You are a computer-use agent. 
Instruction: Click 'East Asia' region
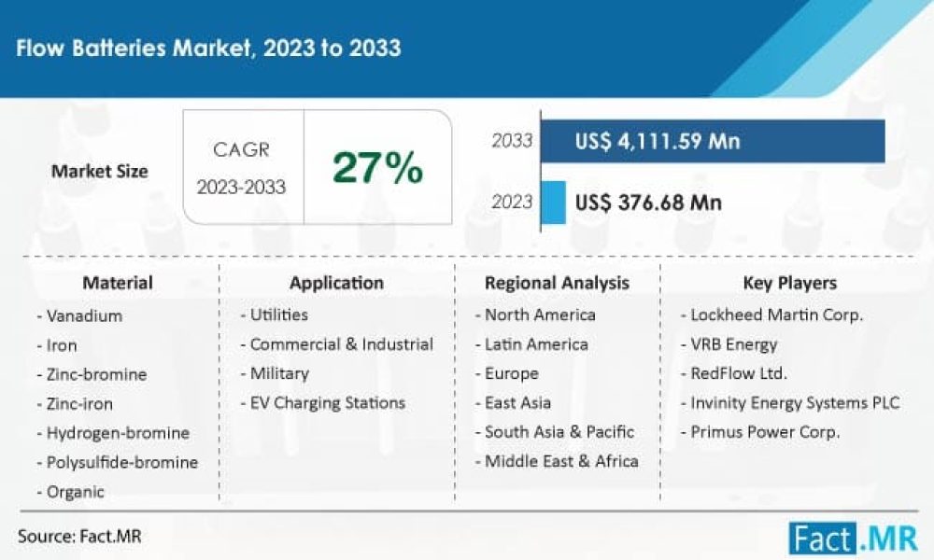(x=517, y=403)
